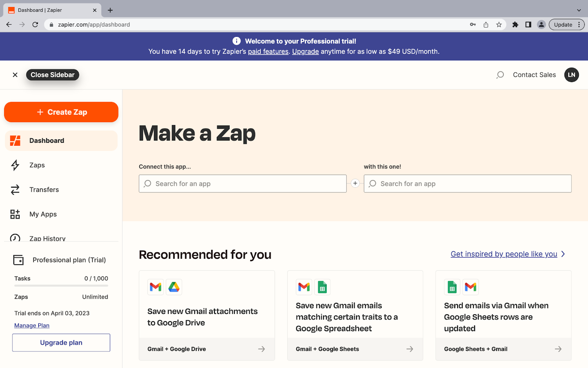Click the Google Sheets icon on the spreadsheet card
The width and height of the screenshot is (588, 368).
click(322, 287)
